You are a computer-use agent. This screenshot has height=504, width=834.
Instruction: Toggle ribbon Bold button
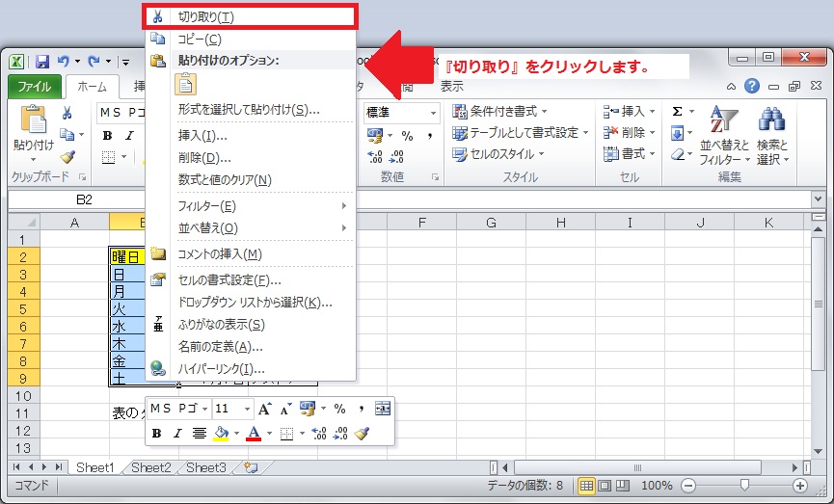(107, 136)
